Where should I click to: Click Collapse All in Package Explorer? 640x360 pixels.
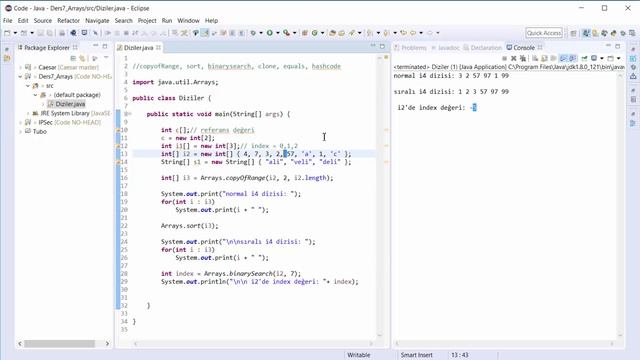[x=73, y=58]
